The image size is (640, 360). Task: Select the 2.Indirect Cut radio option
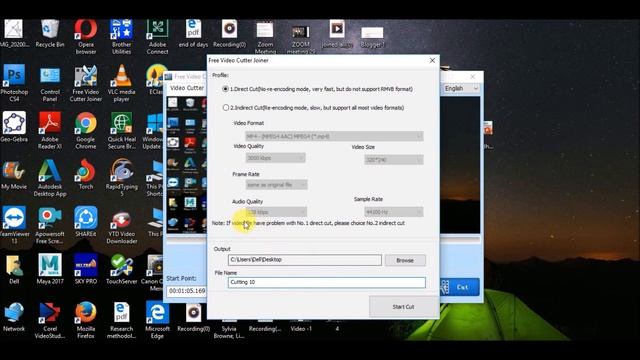[x=226, y=108]
